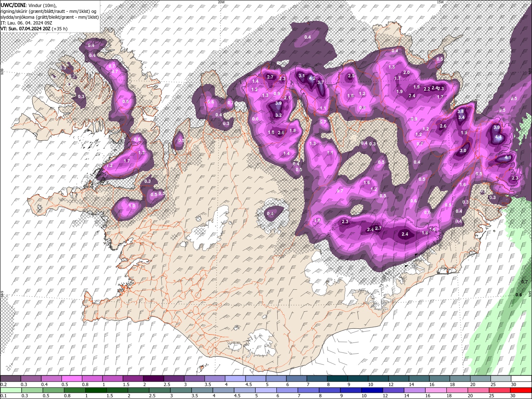
Task: Pick the bright red 30 swatch in rain scale
Action: (x=521, y=390)
